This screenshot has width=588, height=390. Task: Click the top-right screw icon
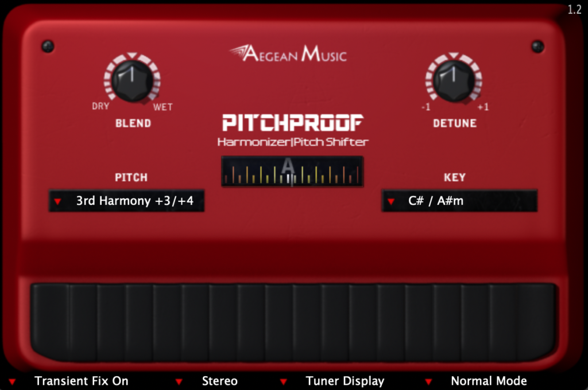coord(537,46)
